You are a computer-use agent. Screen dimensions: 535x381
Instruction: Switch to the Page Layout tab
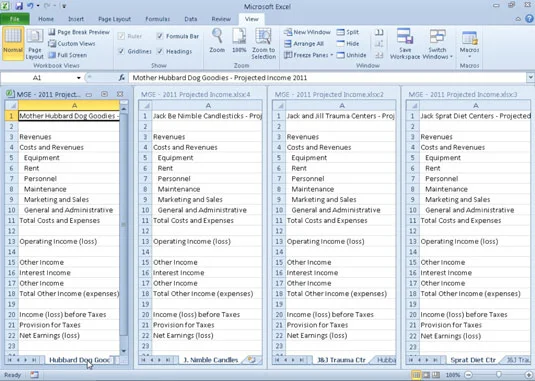click(115, 19)
